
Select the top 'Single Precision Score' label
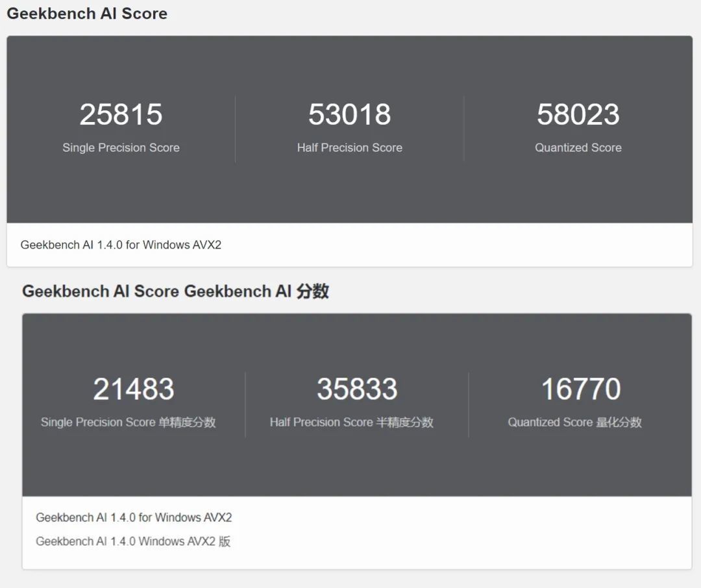point(121,147)
